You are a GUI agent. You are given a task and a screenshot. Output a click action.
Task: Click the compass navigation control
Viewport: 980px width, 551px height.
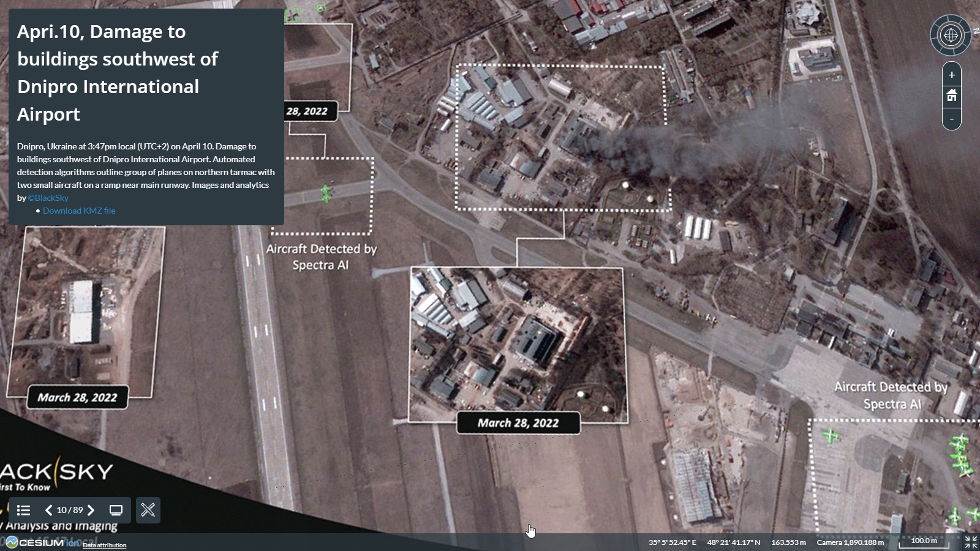pyautogui.click(x=951, y=35)
